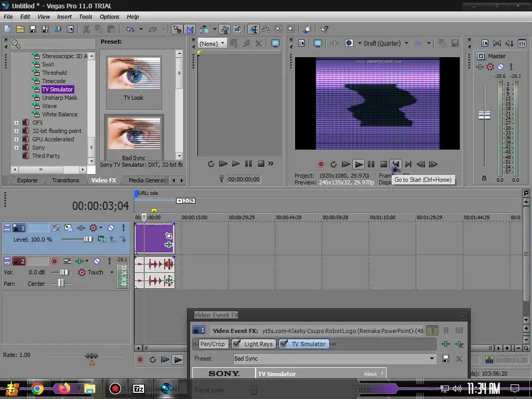Click the Pan/Crop button in FX chain
Viewport: 532px width, 399px height.
[x=212, y=344]
